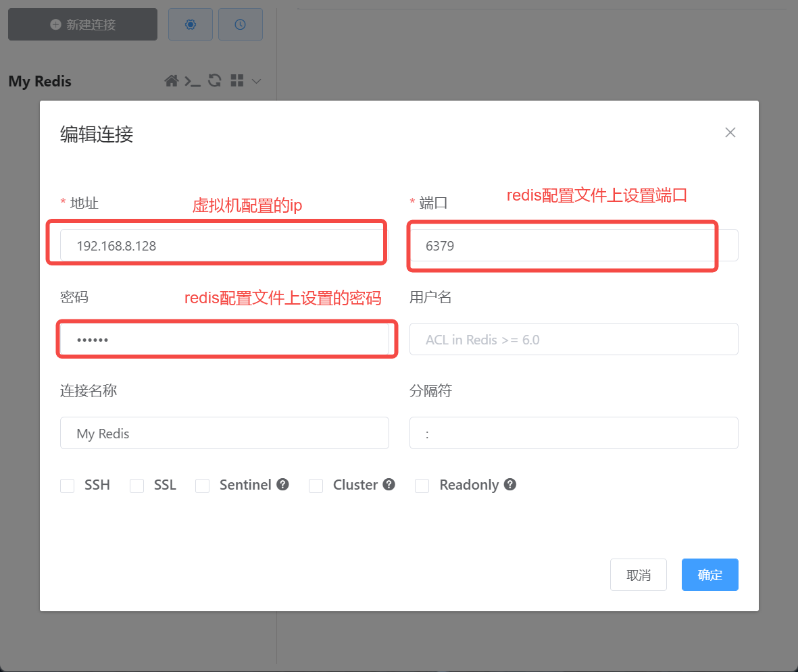
Task: Check the Readonly checkbox
Action: coord(422,486)
